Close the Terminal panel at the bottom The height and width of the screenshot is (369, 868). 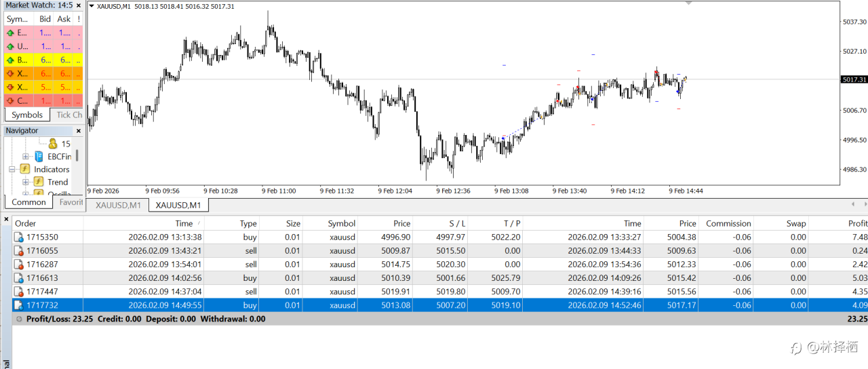5,219
